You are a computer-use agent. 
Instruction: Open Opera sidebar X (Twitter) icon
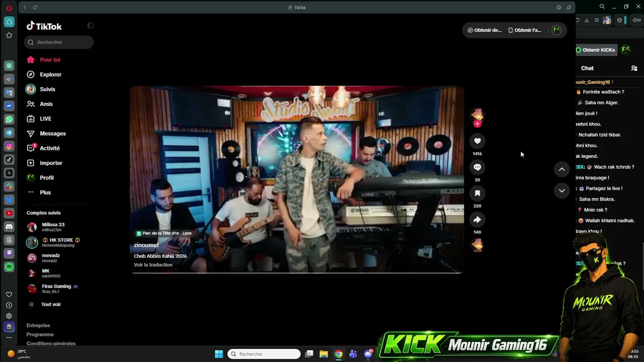(x=9, y=173)
